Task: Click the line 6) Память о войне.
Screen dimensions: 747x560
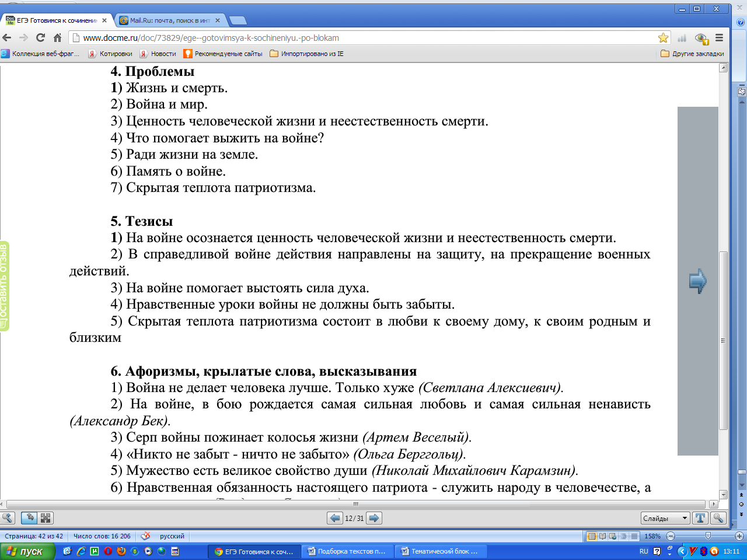Action: point(168,171)
